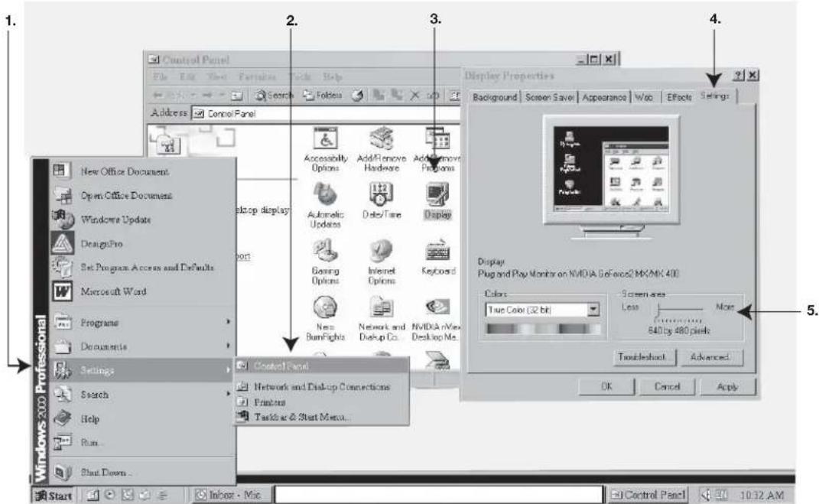Viewport: 819px width, 504px height.
Task: Open Network and Dial-up Connections icon in Control Panel
Action: (382, 318)
